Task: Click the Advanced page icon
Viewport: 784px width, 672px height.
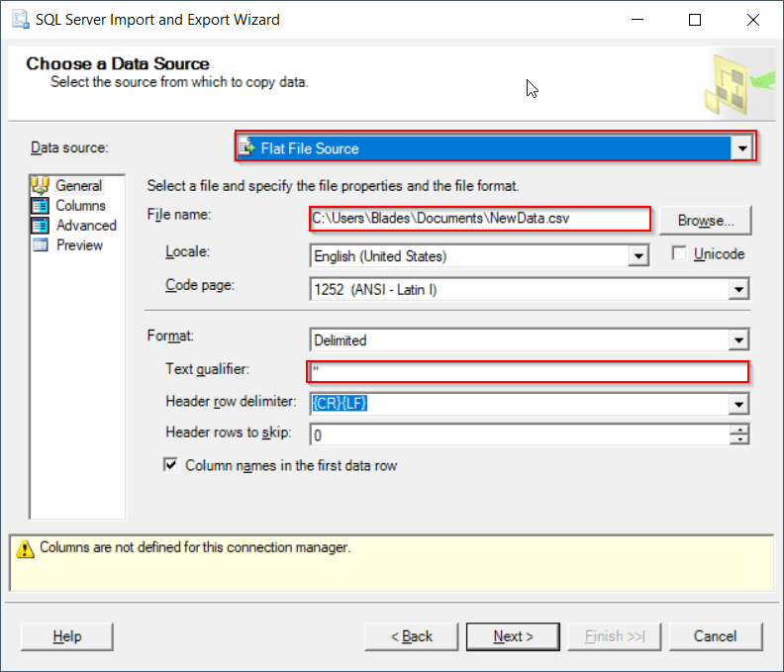Action: (x=40, y=226)
